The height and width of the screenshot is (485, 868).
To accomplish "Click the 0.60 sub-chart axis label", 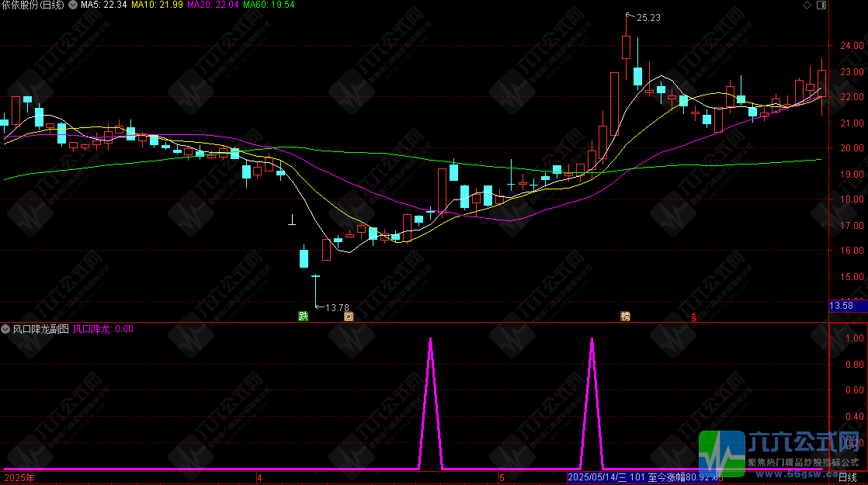I will [x=855, y=390].
